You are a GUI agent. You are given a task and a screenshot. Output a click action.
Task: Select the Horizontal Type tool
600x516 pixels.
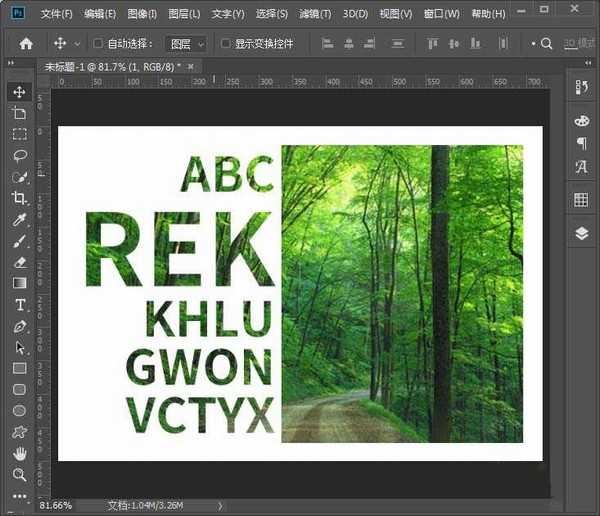point(19,305)
